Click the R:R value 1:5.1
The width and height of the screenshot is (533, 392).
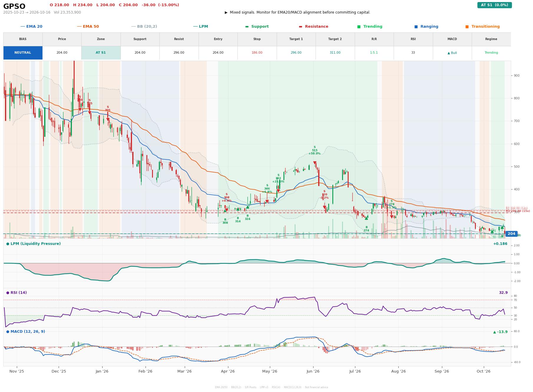point(374,53)
